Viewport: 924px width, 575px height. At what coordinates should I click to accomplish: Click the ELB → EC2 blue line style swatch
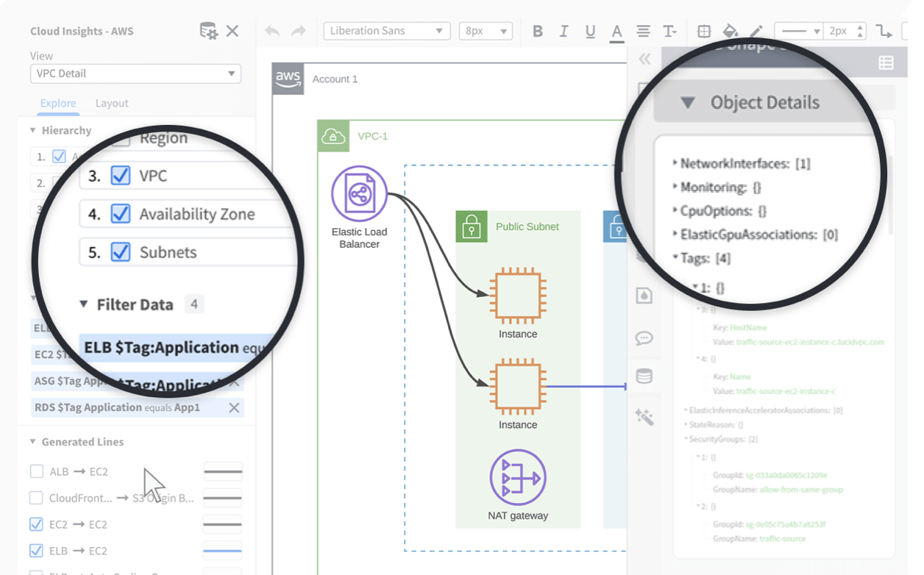(x=223, y=551)
